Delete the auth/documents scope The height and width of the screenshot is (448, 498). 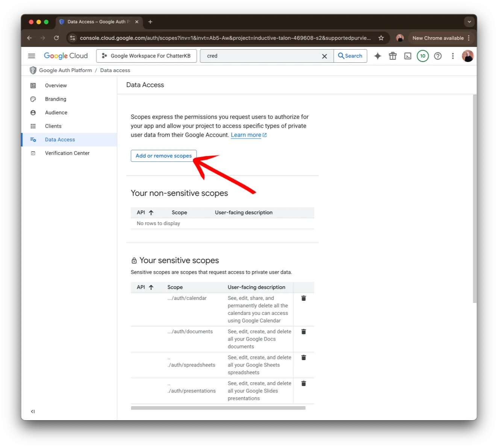[304, 332]
